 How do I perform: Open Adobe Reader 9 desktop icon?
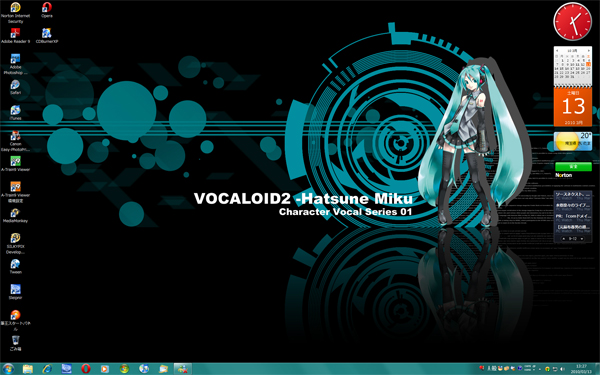click(15, 33)
